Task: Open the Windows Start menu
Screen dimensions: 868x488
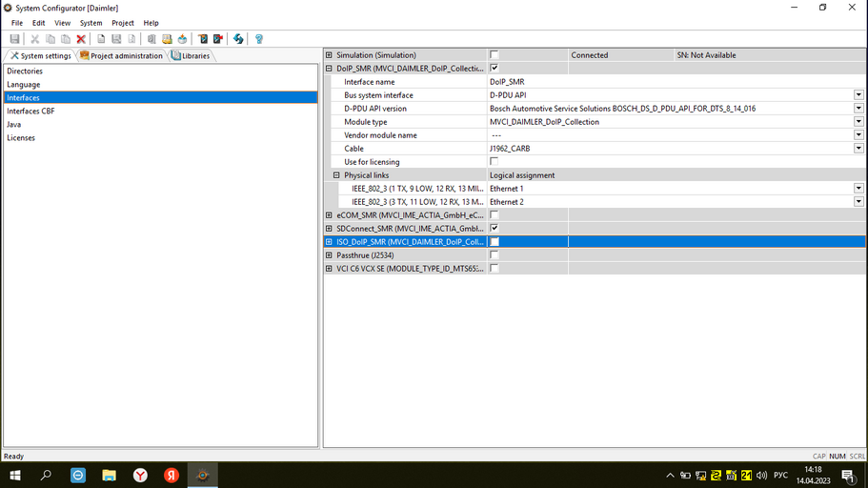Action: pyautogui.click(x=15, y=476)
